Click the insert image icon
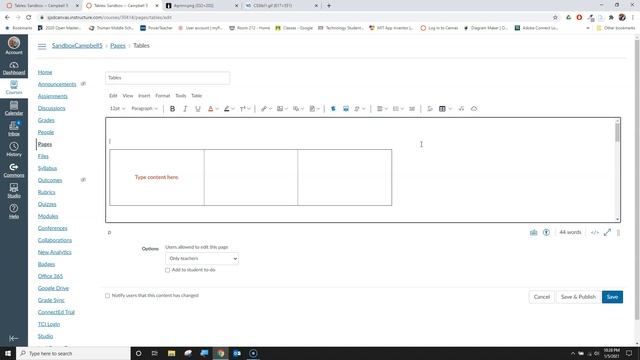 point(280,109)
